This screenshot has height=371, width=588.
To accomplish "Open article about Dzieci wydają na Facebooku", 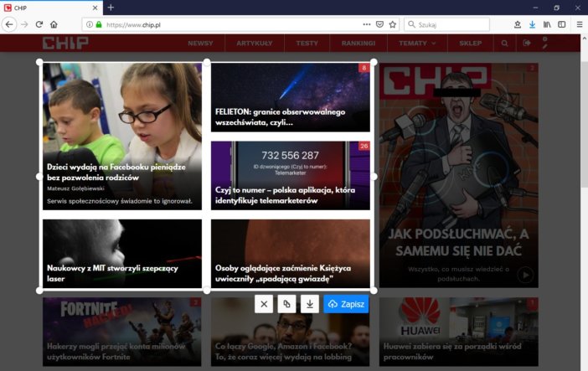I will pos(122,137).
